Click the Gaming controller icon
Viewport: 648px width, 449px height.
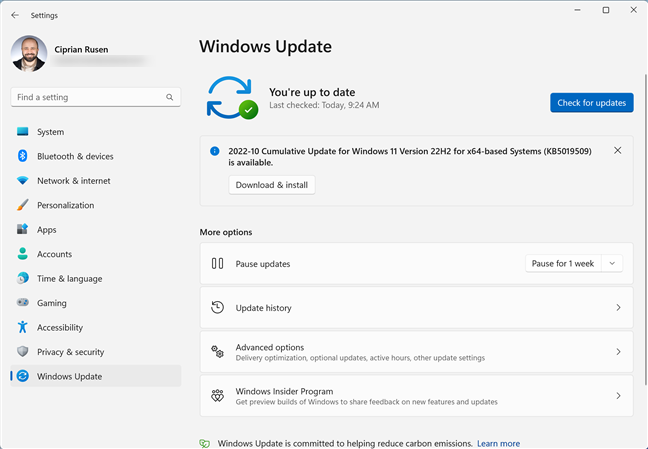tap(23, 302)
